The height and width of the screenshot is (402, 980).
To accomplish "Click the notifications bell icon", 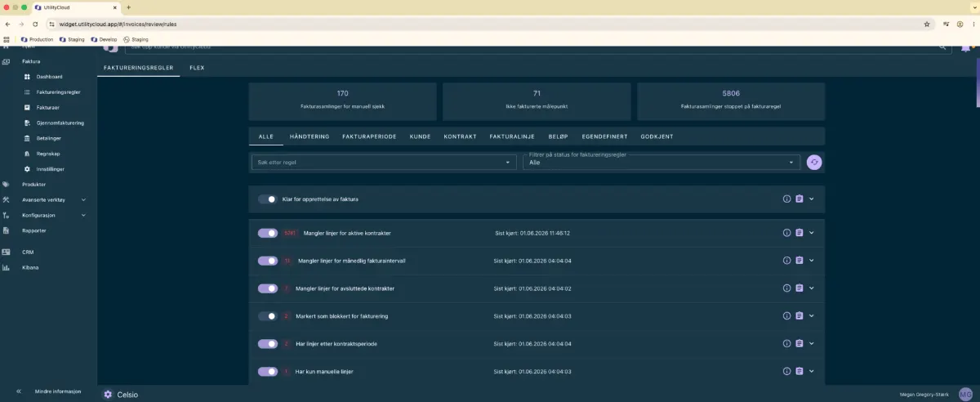I will pos(966,47).
